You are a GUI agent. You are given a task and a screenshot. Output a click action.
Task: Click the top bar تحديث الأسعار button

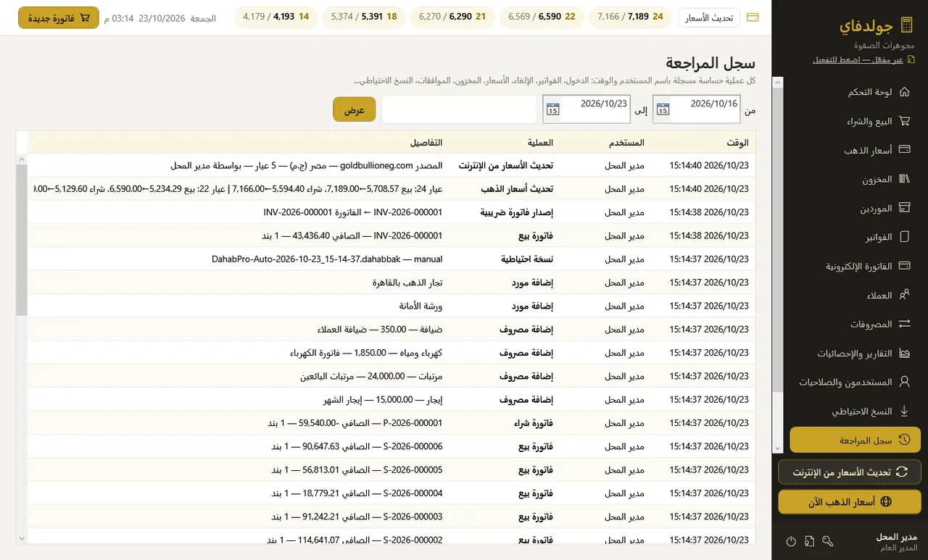709,17
